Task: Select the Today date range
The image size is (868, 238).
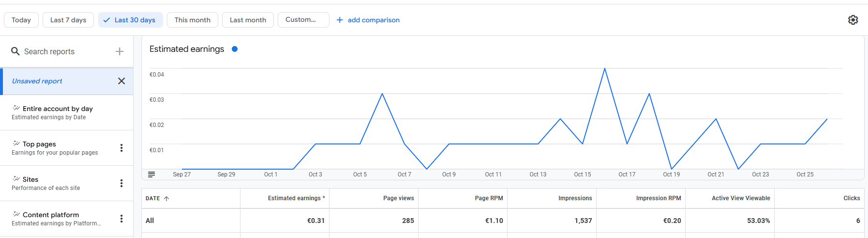Action: tap(21, 20)
